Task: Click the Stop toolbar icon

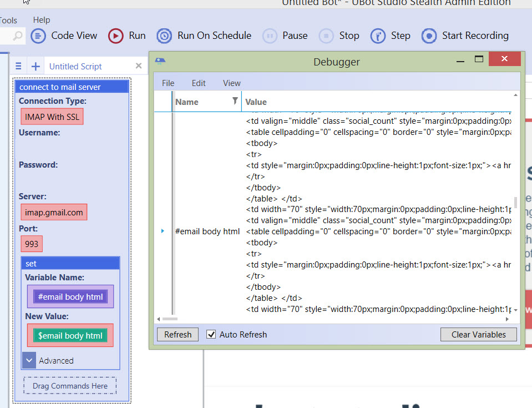Action: (326, 36)
